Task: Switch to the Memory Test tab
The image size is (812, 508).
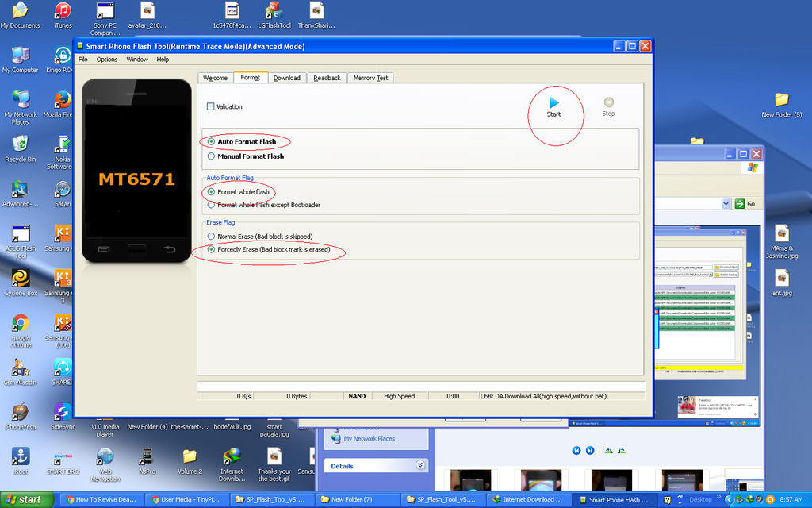Action: click(x=370, y=78)
